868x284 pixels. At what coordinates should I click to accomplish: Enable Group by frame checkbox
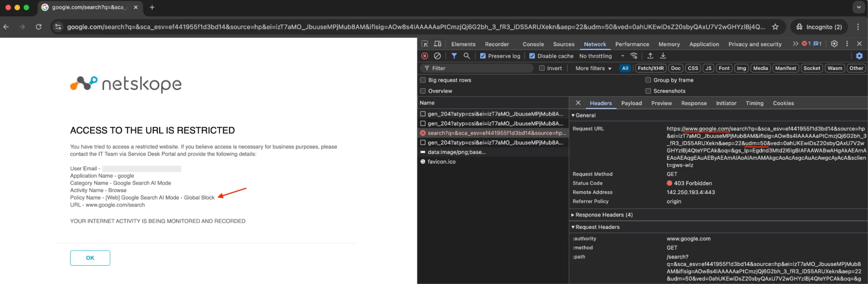click(x=648, y=80)
